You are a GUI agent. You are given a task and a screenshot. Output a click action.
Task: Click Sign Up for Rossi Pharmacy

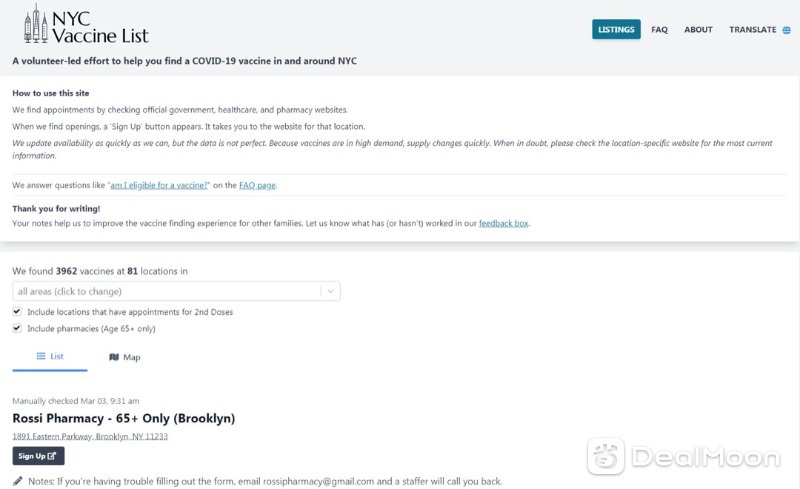tap(38, 456)
